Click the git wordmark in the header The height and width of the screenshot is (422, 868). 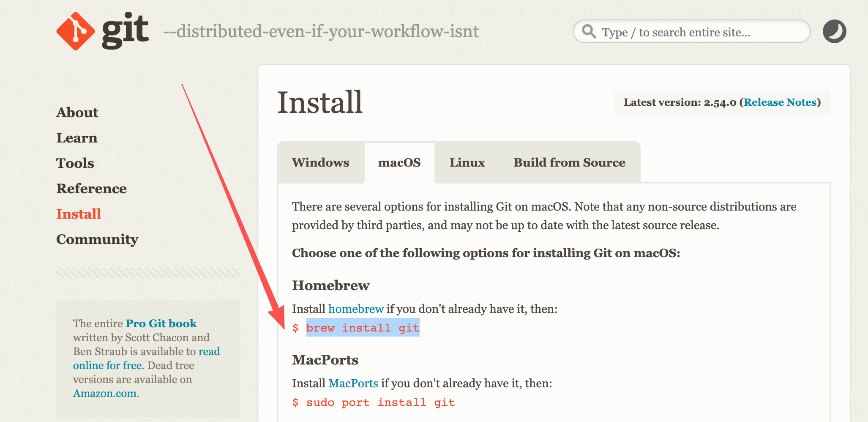125,31
